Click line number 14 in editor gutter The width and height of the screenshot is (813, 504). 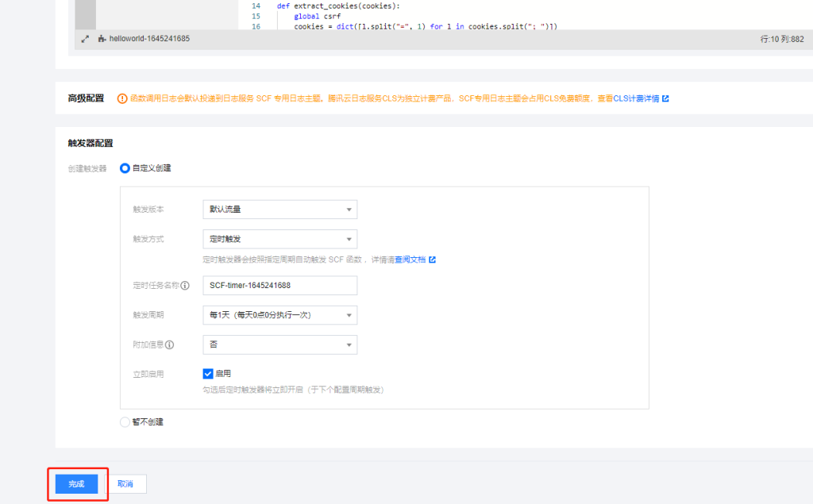coord(256,6)
